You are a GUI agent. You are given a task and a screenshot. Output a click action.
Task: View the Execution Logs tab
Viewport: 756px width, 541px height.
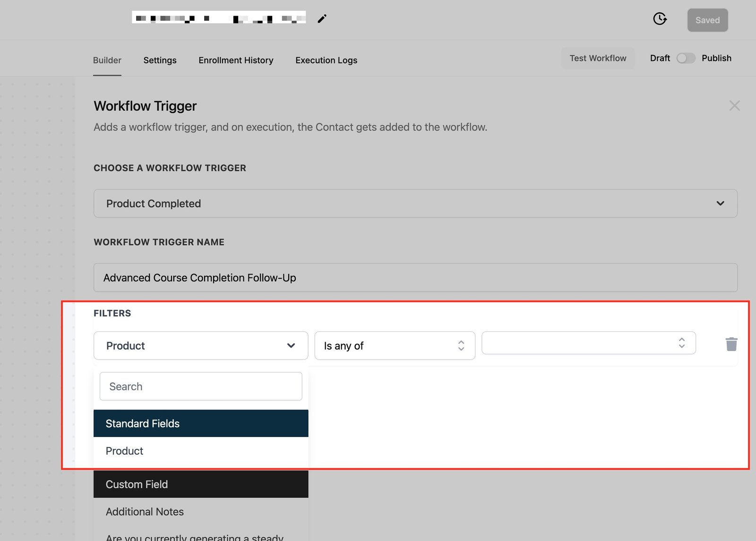coord(326,60)
